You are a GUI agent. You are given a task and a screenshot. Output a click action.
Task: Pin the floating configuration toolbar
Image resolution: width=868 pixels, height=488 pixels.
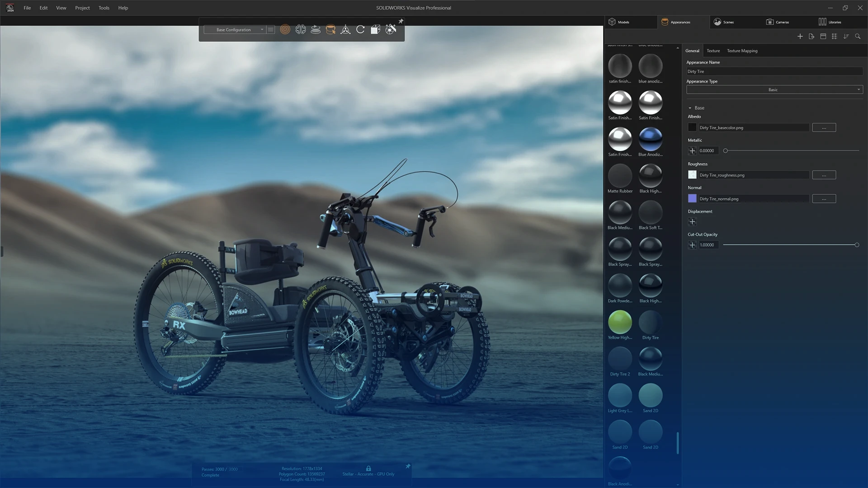(x=401, y=21)
